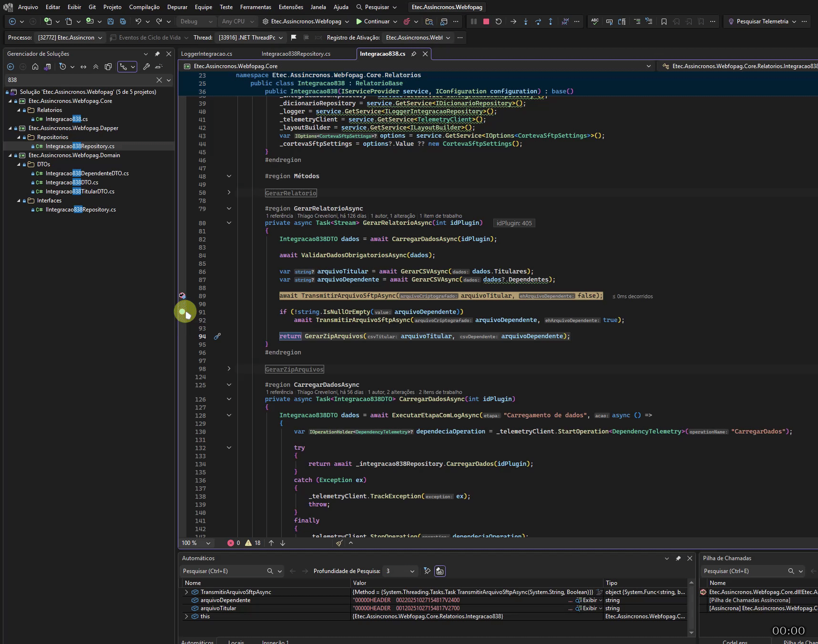Switch to the Integracao838Repository.cs tab
The height and width of the screenshot is (644, 818).
coord(296,54)
